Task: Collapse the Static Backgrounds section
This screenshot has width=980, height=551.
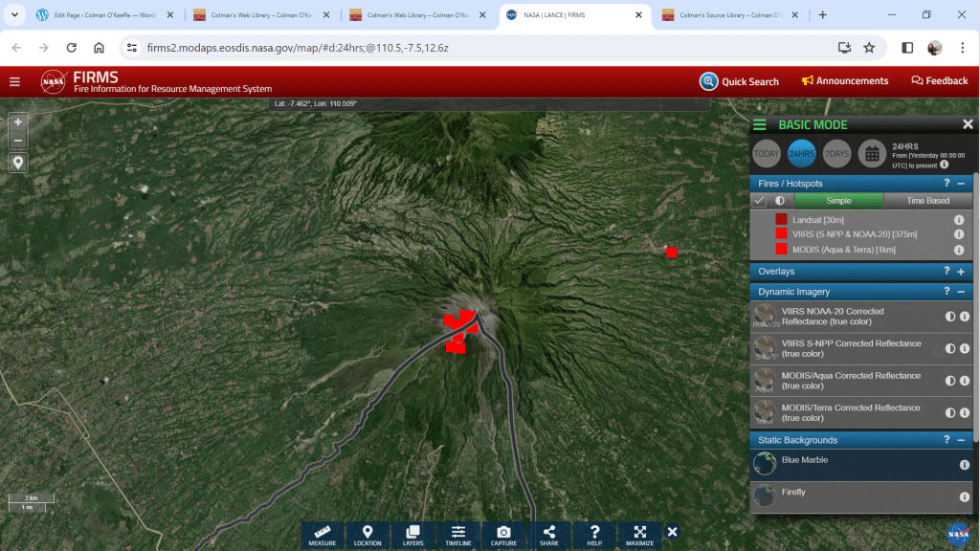Action: tap(961, 440)
